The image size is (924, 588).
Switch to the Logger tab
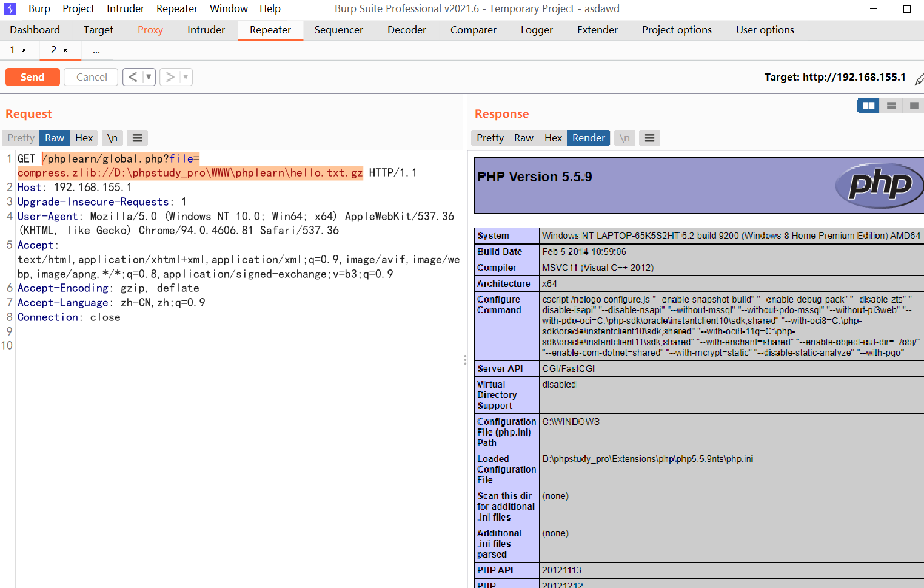[537, 30]
